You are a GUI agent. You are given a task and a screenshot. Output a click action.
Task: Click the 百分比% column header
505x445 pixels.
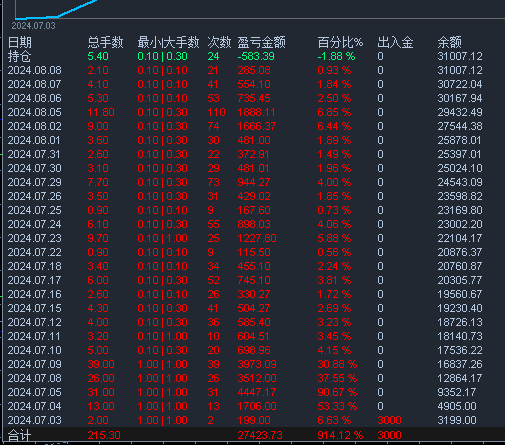[340, 42]
